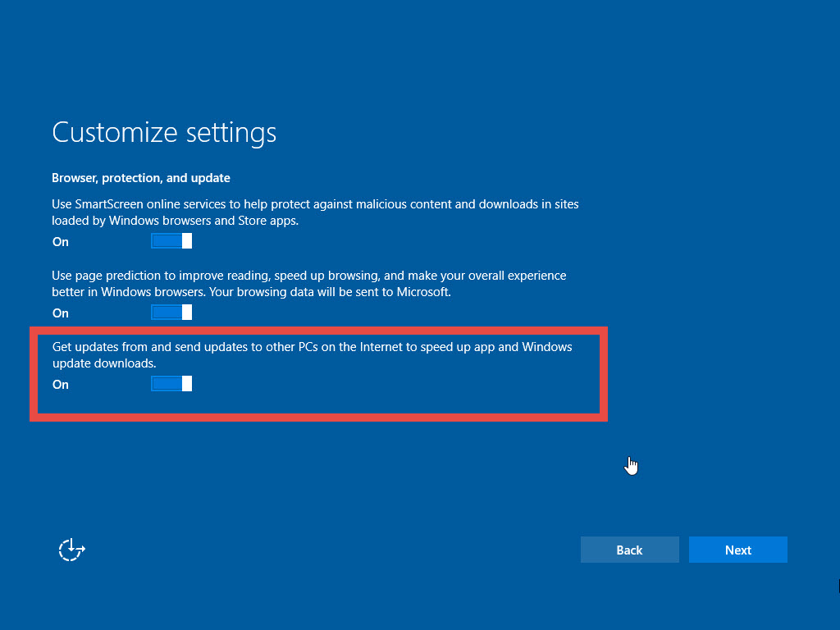Toggle the SmartScreen online services switch
The width and height of the screenshot is (840, 630).
point(171,241)
